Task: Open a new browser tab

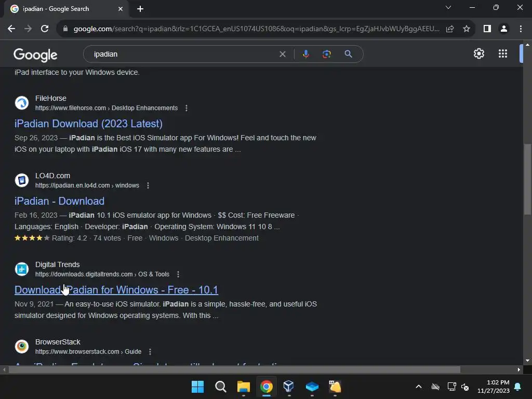Action: pos(140,9)
